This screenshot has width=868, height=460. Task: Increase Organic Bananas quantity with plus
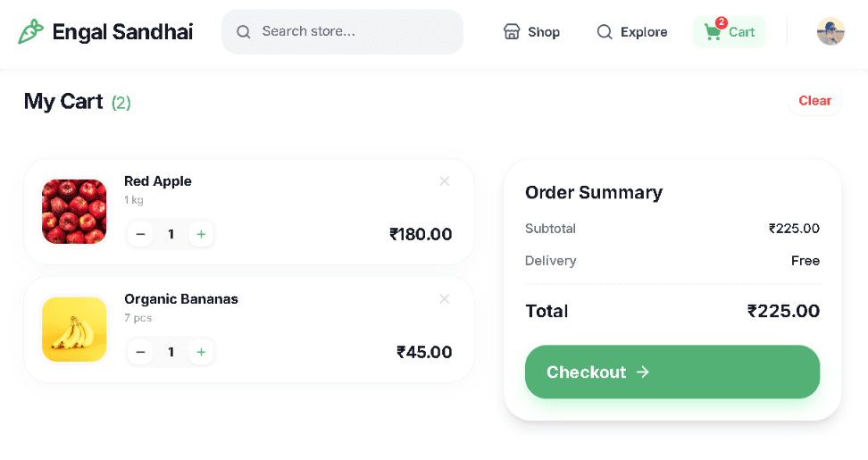pyautogui.click(x=201, y=352)
